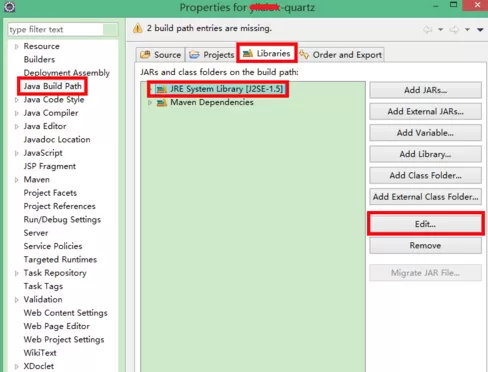Screen dimensions: 488x372
Task: Expand the Task Repository item
Action: (16, 273)
